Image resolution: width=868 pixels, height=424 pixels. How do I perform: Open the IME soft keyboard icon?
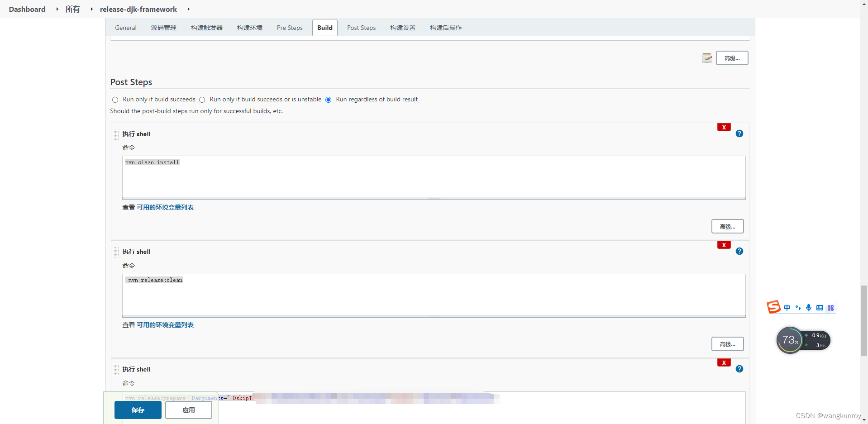point(820,308)
